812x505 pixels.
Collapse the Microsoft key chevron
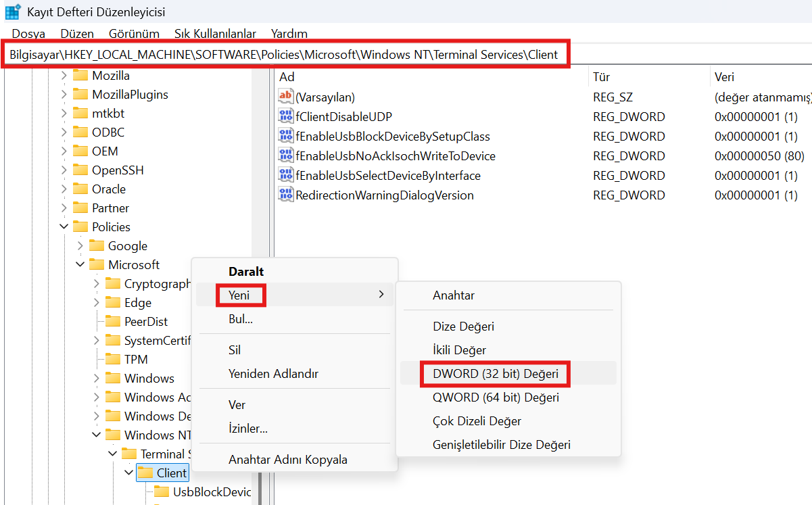pyautogui.click(x=80, y=265)
